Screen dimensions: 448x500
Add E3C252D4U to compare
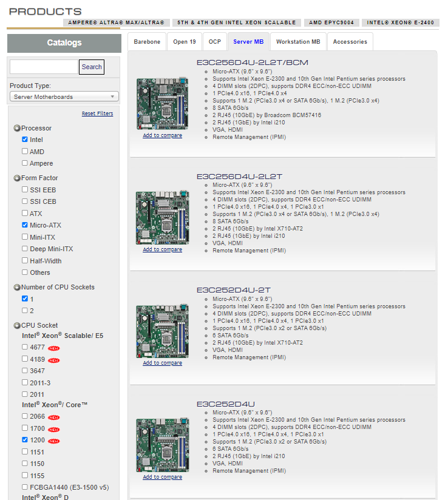point(163,477)
